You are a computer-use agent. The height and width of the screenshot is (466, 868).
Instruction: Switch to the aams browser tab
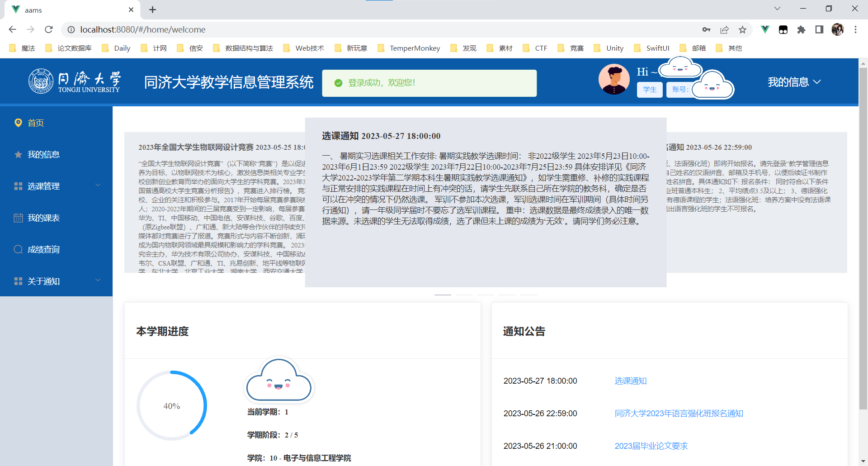point(72,10)
